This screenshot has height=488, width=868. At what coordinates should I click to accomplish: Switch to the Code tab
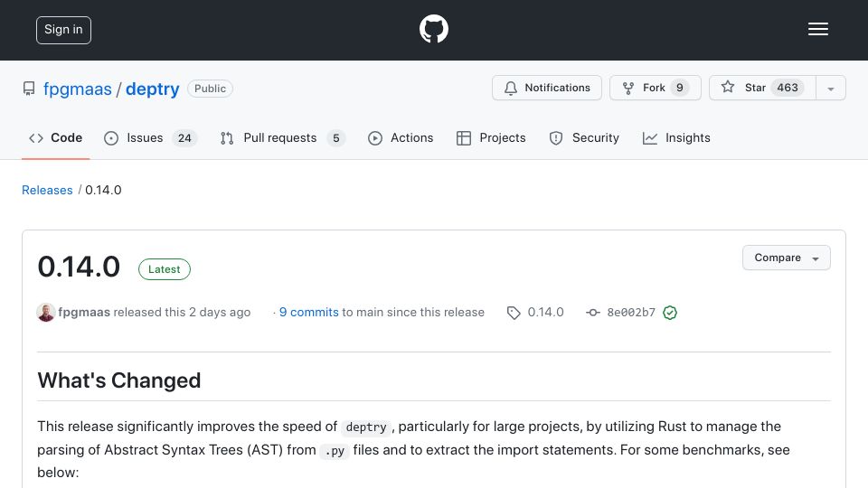tap(55, 137)
